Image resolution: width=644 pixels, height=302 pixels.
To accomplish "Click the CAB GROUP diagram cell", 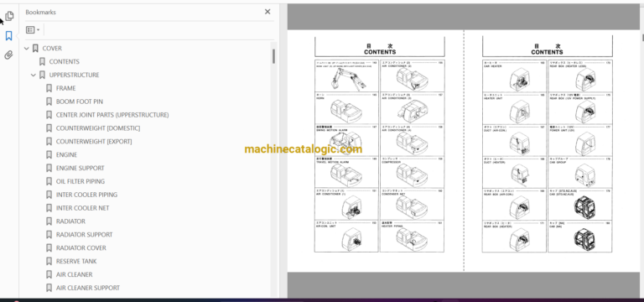I will coord(580,172).
